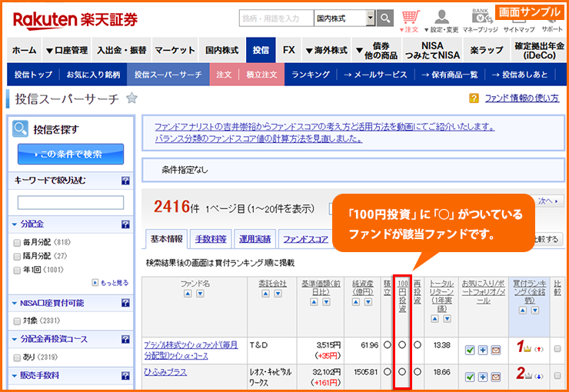Image resolution: width=569 pixels, height=392 pixels.
Task: Open the マネーブリッジ bank icon
Action: click(481, 21)
